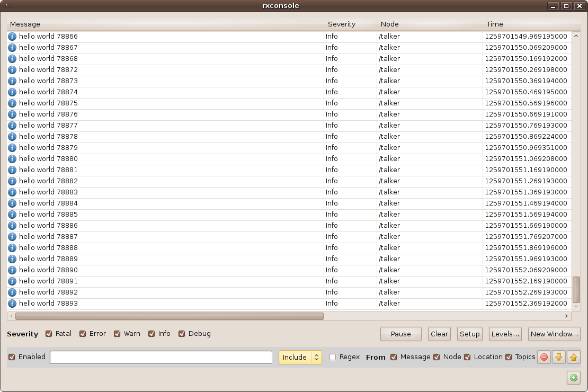Click the red remove filter icon

544,357
